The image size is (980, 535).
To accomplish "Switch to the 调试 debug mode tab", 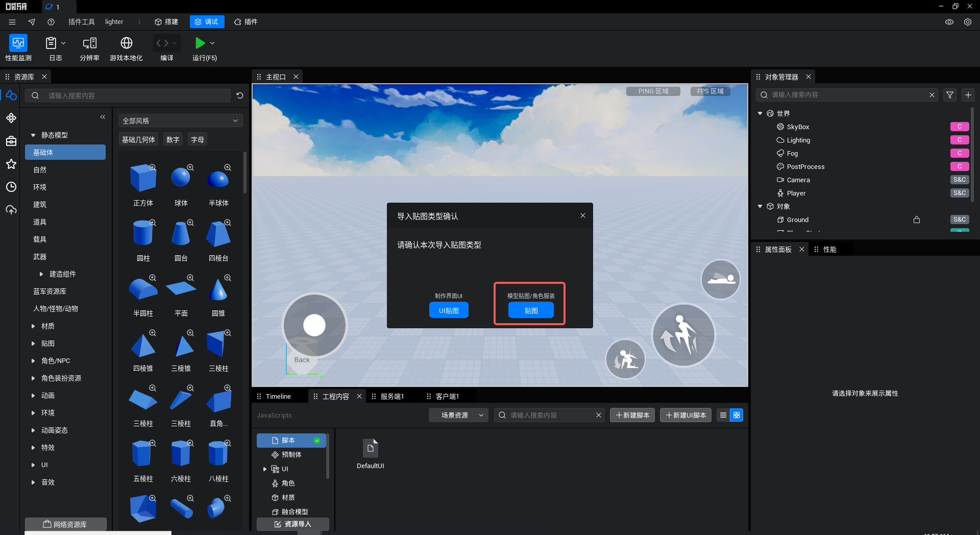I will pos(207,22).
